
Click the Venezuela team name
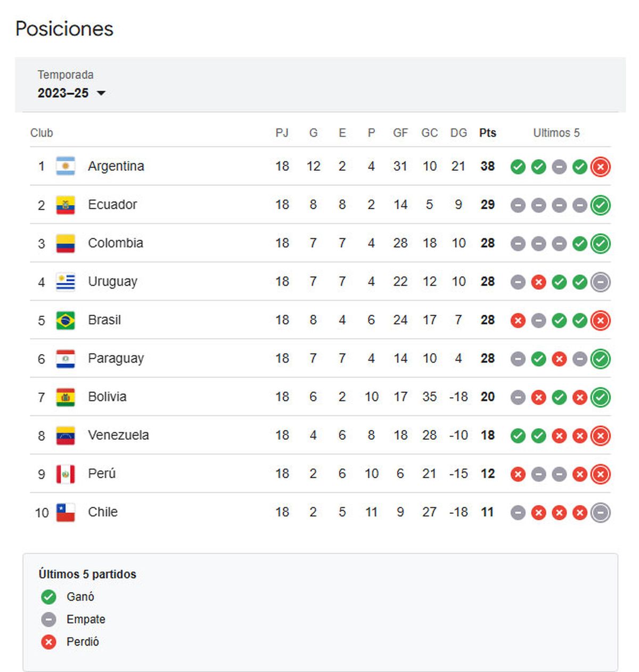pyautogui.click(x=118, y=435)
